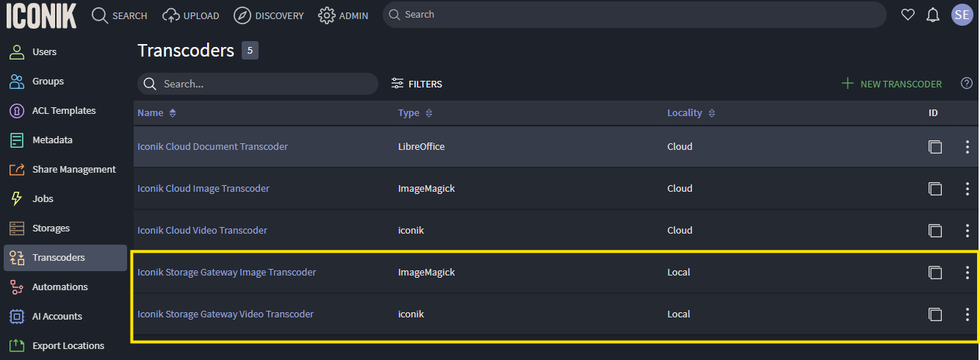Image resolution: width=980 pixels, height=360 pixels.
Task: Sort table by Locality column
Action: pos(691,113)
